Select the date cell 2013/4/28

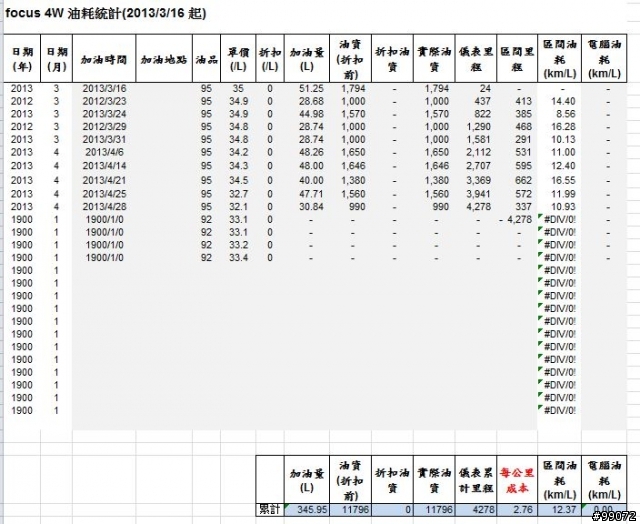click(x=104, y=206)
